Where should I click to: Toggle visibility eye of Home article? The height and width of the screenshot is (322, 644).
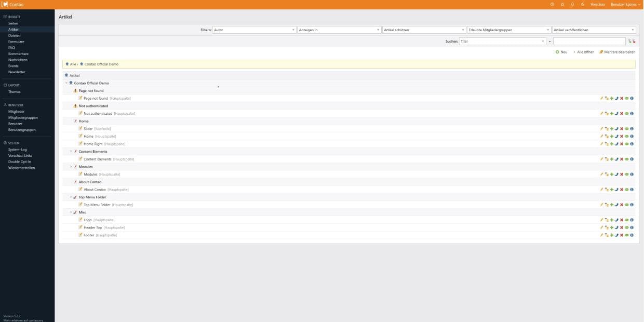[627, 136]
